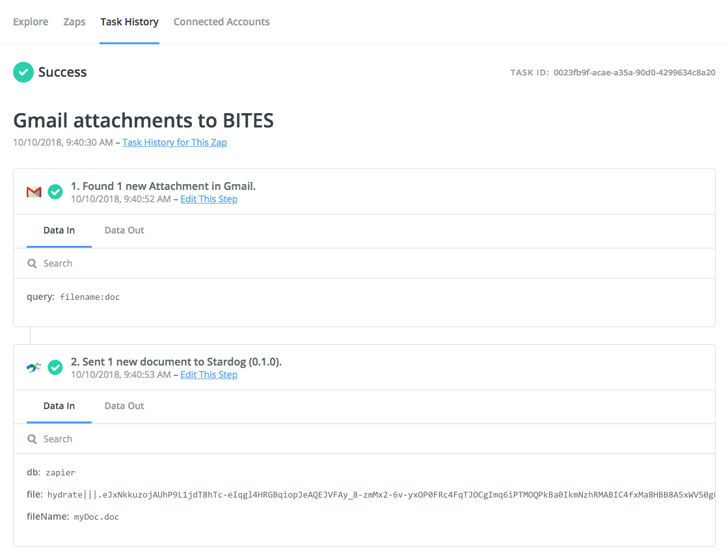Click the magnifier icon in step 2 search
The image size is (728, 560).
(x=32, y=439)
